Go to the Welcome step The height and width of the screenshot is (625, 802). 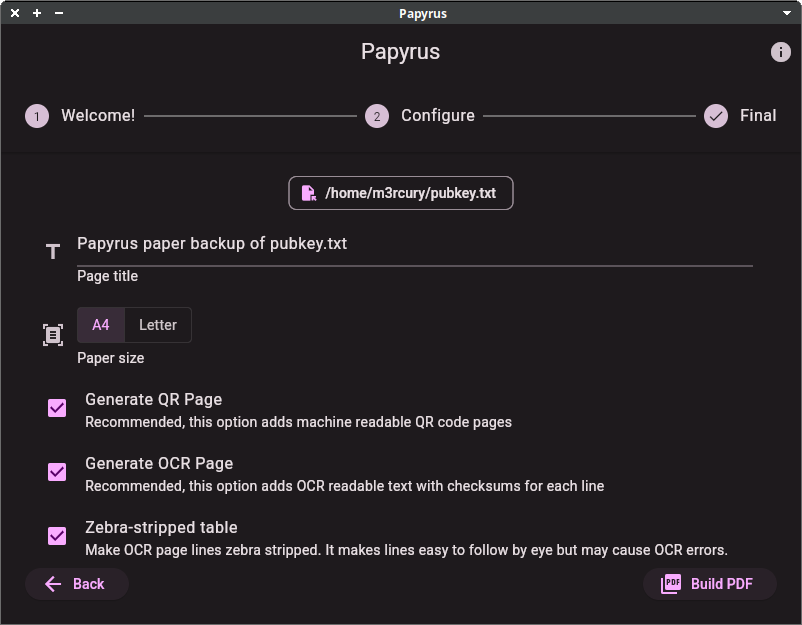point(97,115)
